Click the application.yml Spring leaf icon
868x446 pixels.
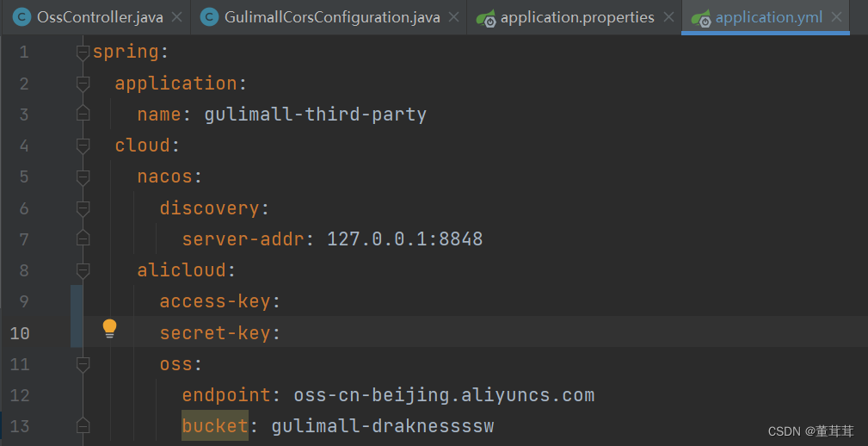click(700, 18)
